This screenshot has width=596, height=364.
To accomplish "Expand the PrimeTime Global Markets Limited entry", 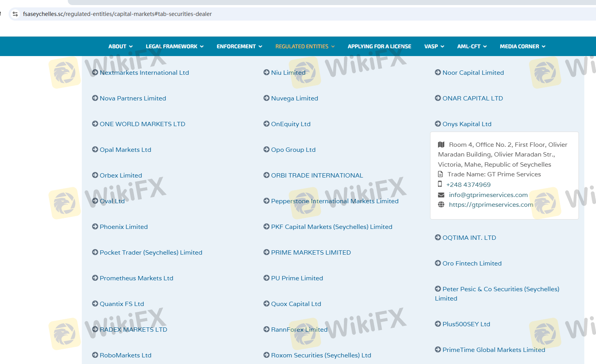I will 490,350.
